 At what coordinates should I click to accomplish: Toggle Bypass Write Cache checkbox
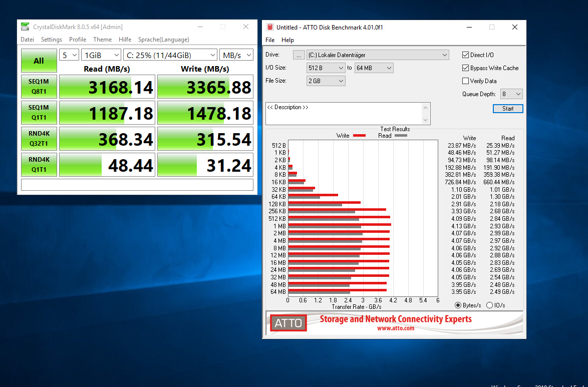[465, 68]
